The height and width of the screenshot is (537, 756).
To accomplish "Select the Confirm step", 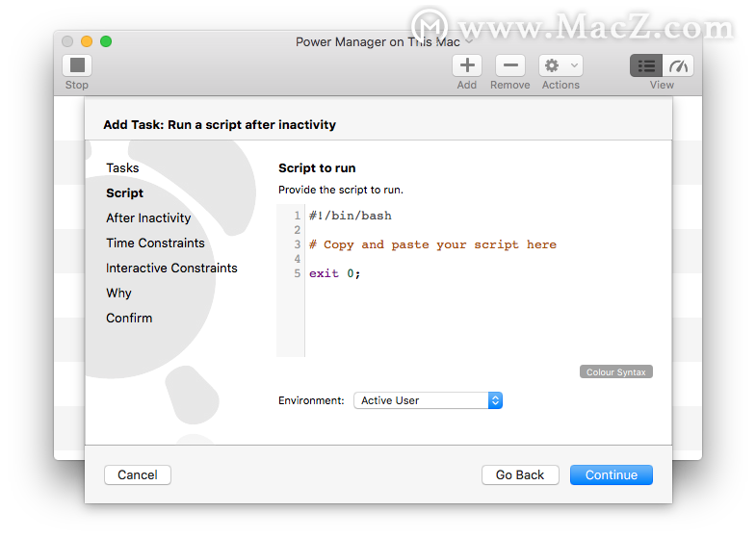I will 129,319.
